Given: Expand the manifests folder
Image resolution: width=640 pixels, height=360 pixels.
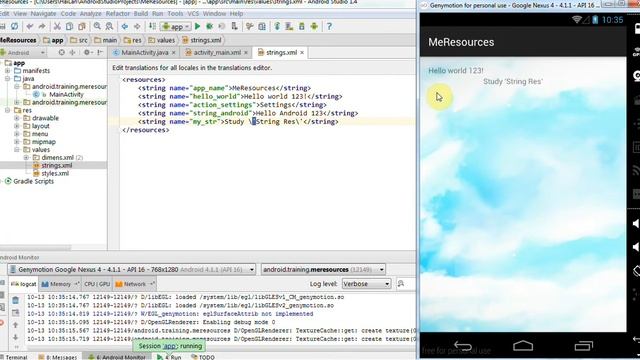Looking at the screenshot, I should point(8,71).
